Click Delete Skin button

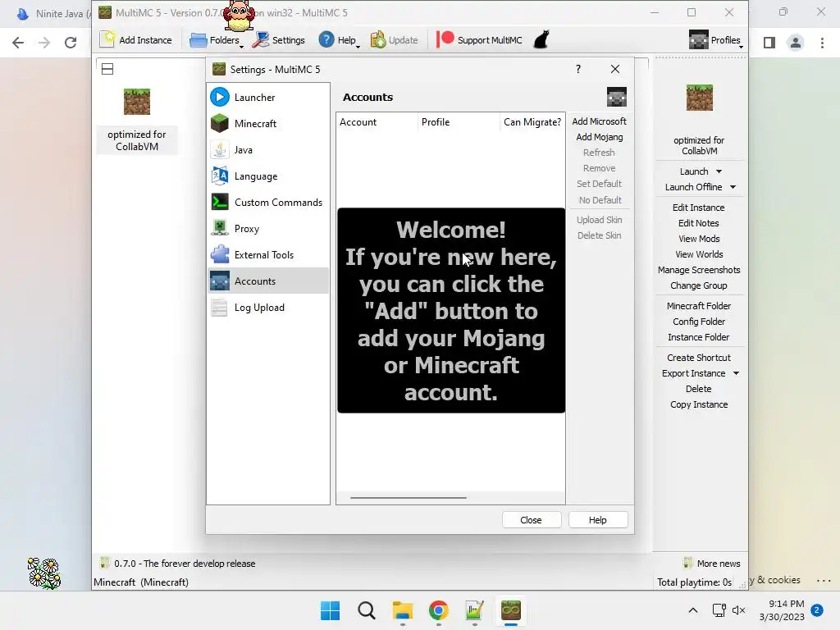[x=599, y=235]
